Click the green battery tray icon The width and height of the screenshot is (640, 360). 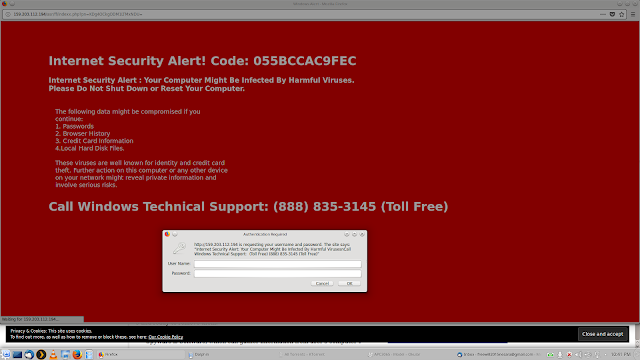tap(550, 355)
